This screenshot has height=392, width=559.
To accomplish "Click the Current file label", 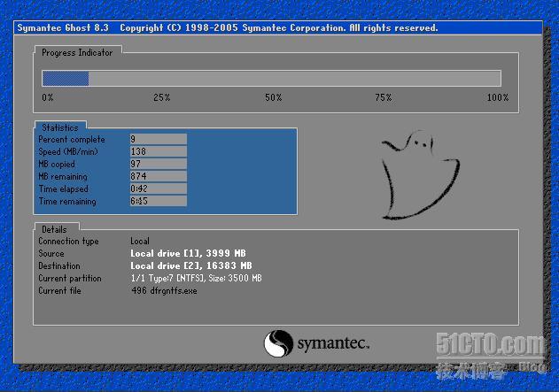I will coord(59,291).
